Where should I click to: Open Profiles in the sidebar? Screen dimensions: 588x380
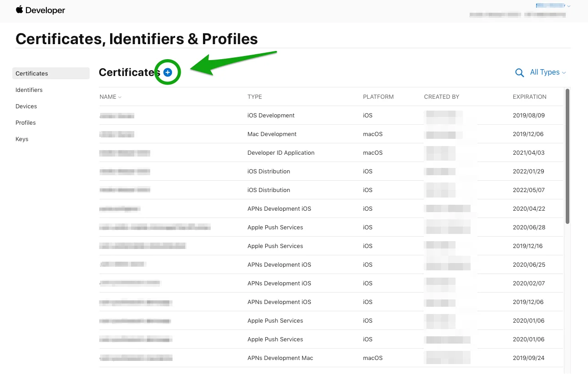(x=25, y=122)
